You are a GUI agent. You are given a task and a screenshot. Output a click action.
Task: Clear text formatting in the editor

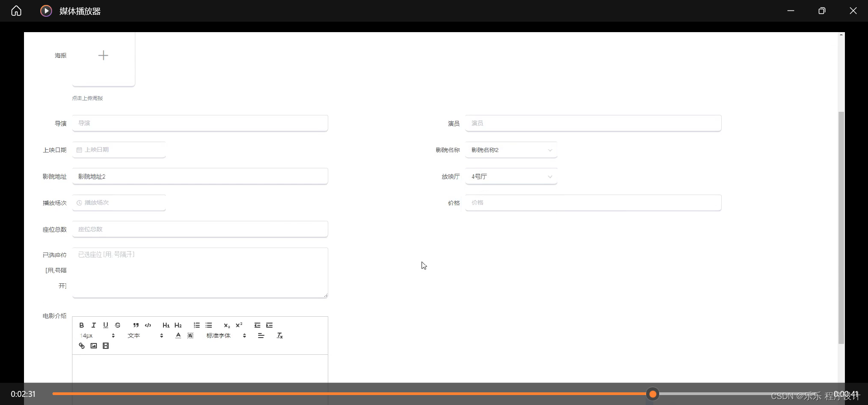pos(280,336)
